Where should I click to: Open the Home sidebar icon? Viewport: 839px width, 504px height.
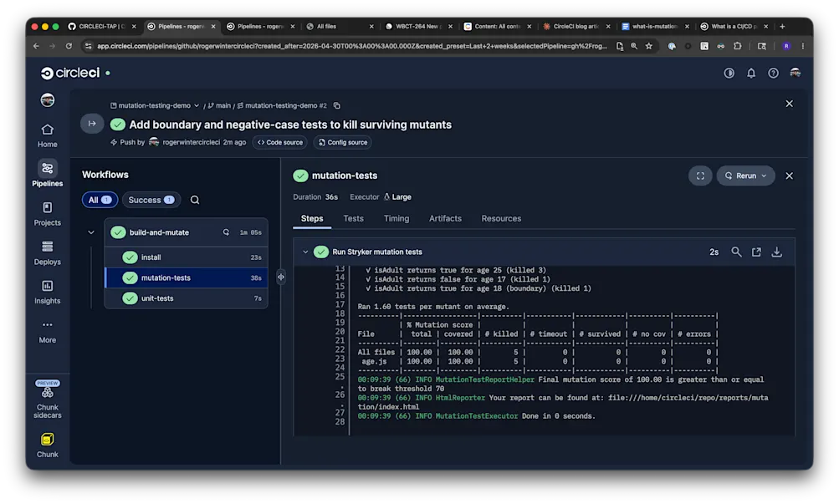[x=47, y=135]
